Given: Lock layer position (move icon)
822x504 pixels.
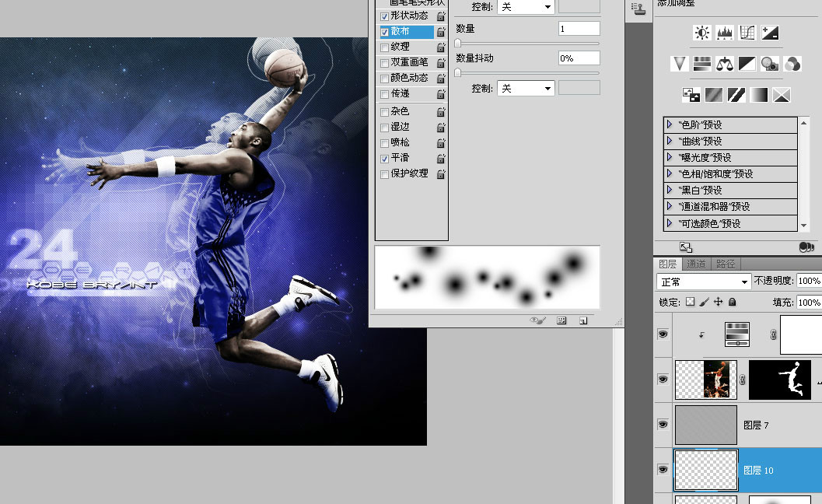Looking at the screenshot, I should [719, 302].
